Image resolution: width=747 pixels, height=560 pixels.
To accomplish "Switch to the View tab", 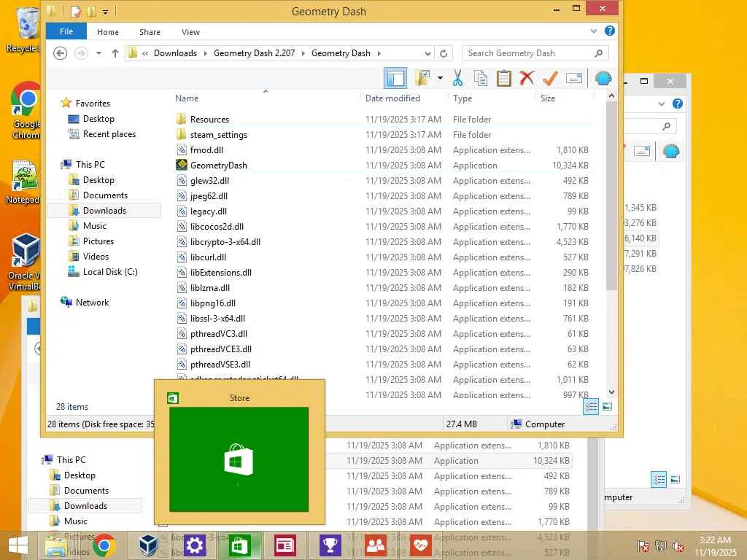I will (190, 32).
